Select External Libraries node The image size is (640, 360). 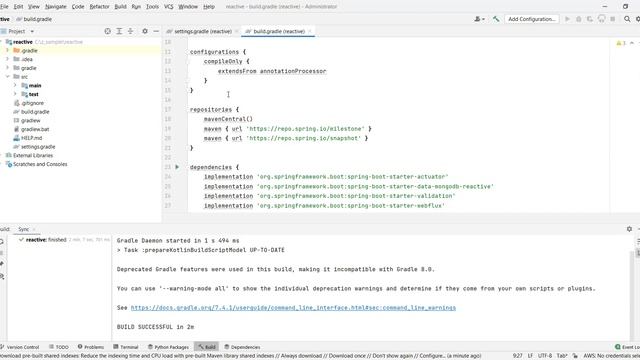33,156
